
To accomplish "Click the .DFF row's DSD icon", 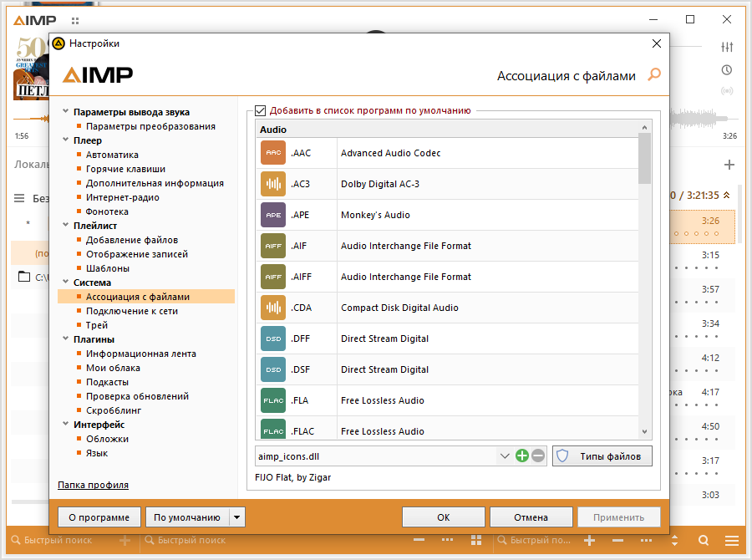I will coord(273,339).
